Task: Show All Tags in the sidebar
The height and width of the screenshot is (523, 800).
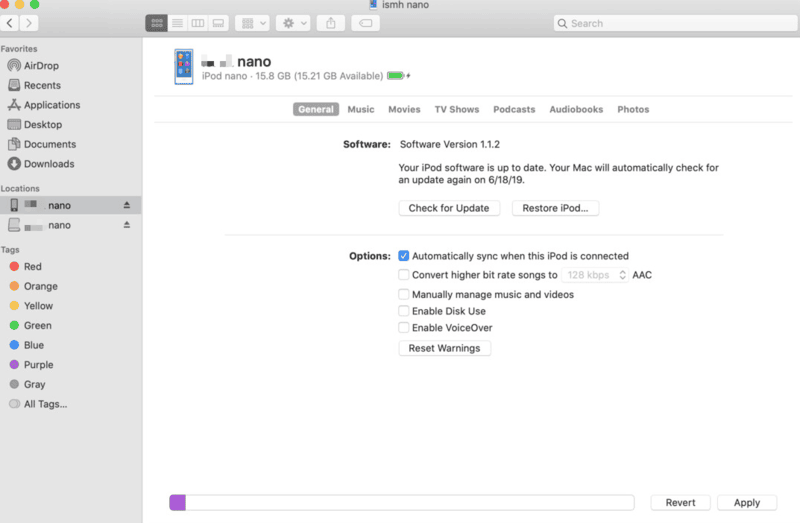Action: pos(38,404)
